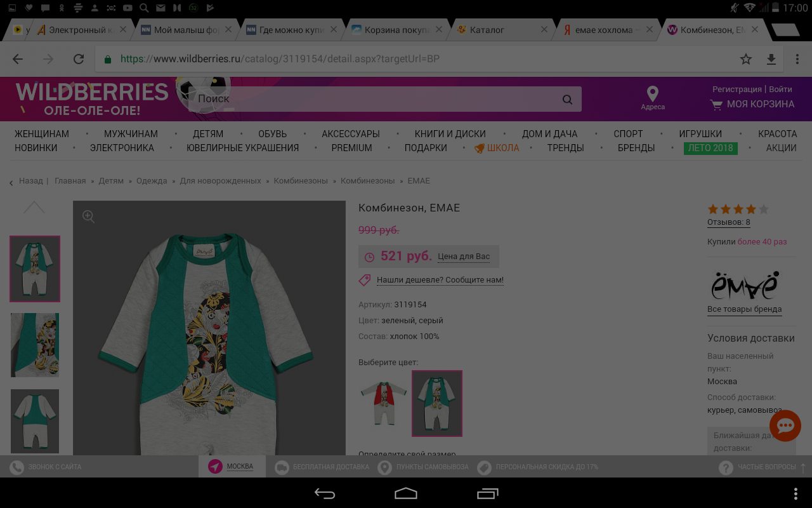Open the Моя корзина shopping cart
This screenshot has height=508, width=812.
[752, 105]
